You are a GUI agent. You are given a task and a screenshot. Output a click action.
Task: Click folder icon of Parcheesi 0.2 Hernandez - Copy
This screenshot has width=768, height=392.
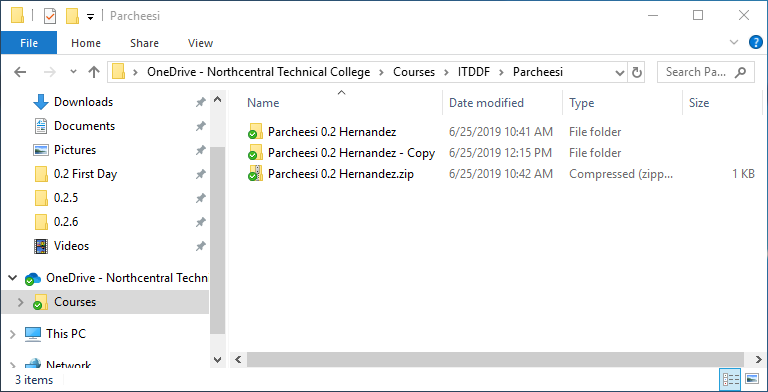coord(255,152)
